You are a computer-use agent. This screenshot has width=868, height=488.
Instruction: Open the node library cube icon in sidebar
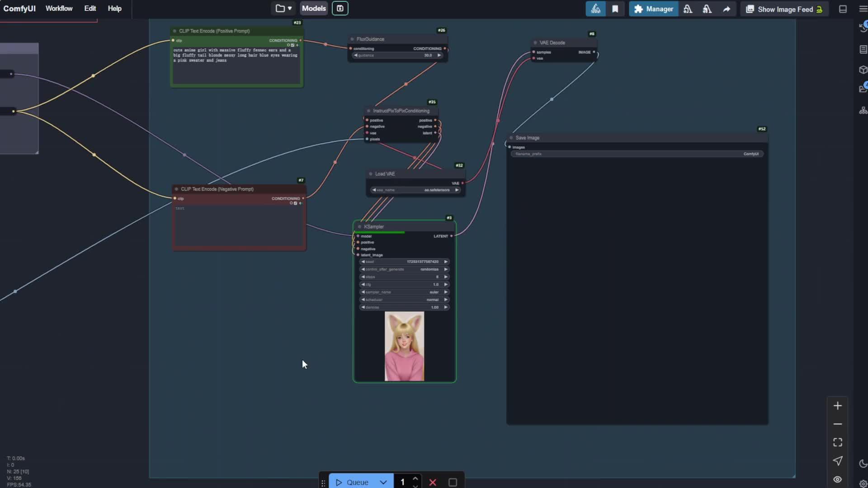click(864, 70)
